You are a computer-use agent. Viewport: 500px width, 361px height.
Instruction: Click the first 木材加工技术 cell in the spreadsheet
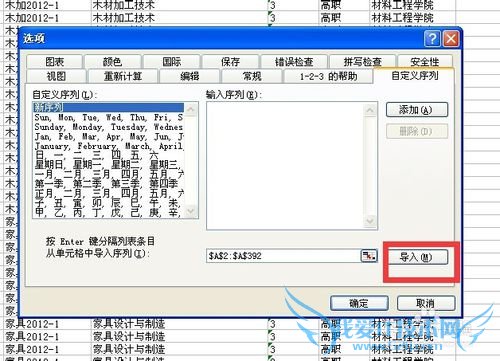(x=179, y=5)
